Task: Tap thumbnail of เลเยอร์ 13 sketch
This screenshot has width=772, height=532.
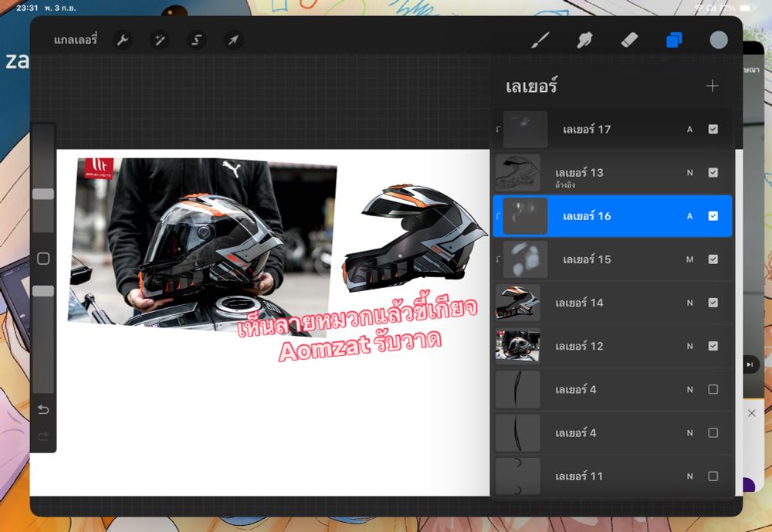Action: click(x=517, y=172)
